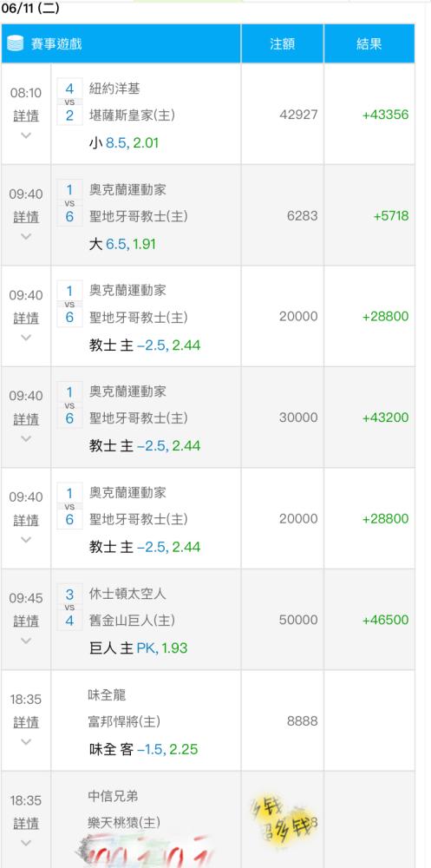
Task: Expand chevron for 味全龍 vs 富邦悍將 row
Action: pos(26,742)
